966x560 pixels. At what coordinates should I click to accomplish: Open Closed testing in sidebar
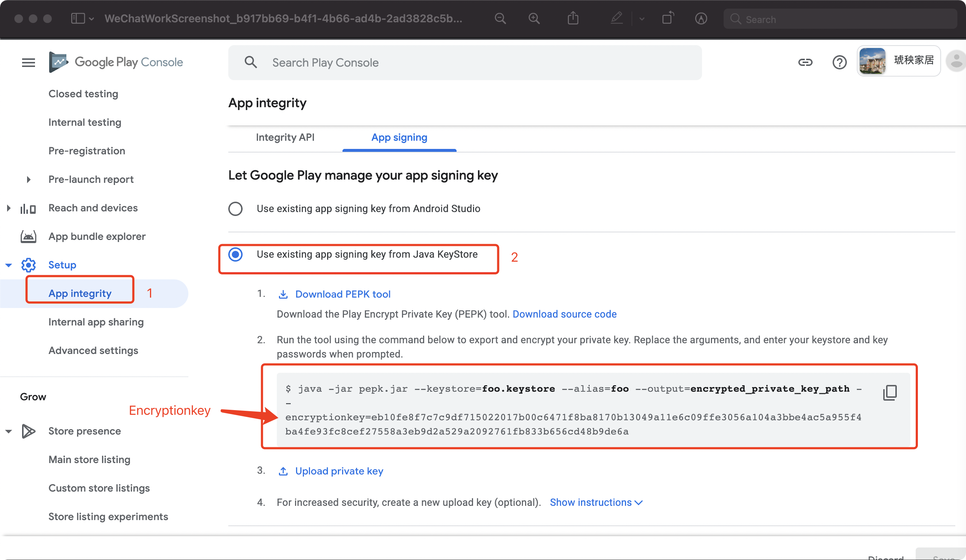(83, 94)
